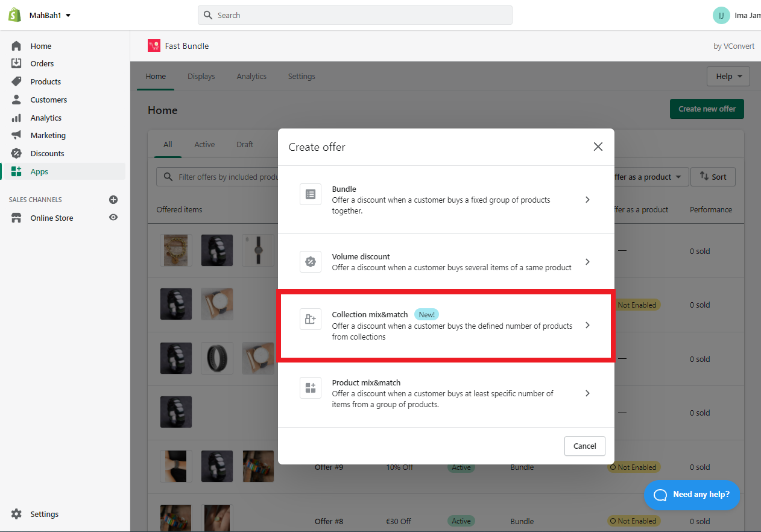Click the Performance column header
761x532 pixels.
pyautogui.click(x=711, y=210)
